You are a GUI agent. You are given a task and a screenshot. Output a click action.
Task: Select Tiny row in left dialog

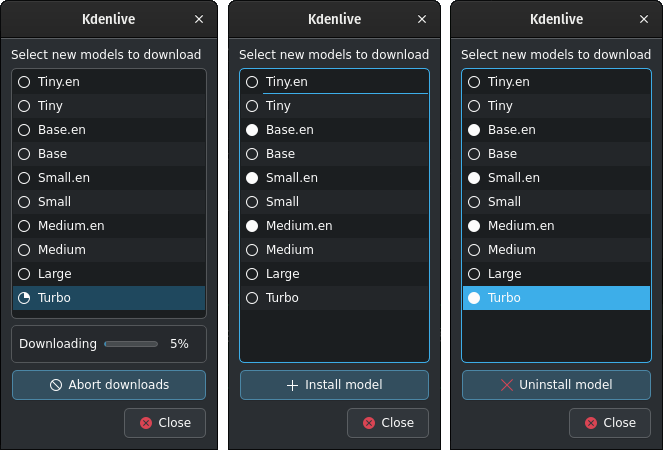(x=109, y=106)
